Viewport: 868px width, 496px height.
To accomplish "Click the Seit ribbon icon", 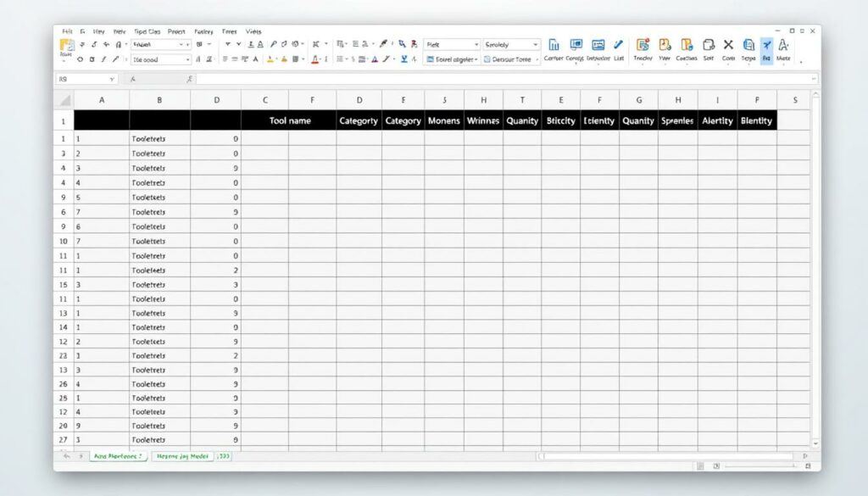I will coord(709,46).
